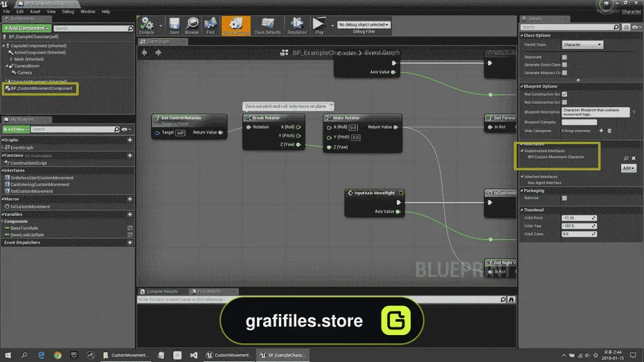Toggle BaseLookUpRate variable visibility
This screenshot has height=362, width=644.
(129, 235)
